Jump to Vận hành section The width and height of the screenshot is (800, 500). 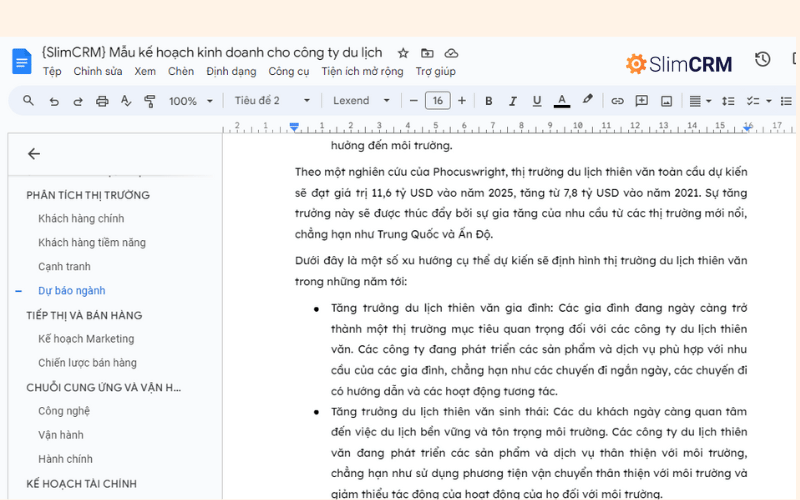[x=61, y=435]
